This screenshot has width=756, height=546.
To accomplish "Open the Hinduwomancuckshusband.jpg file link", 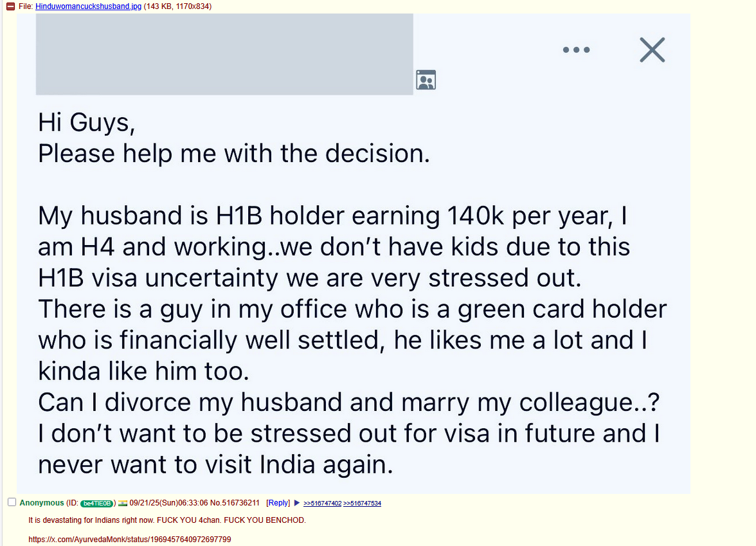I will pos(88,6).
